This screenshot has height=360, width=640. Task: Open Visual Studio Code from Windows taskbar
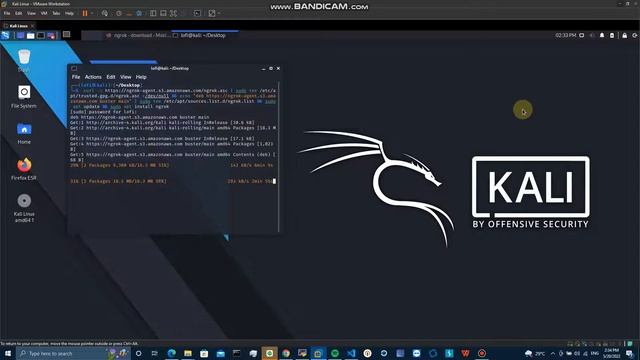(x=351, y=353)
